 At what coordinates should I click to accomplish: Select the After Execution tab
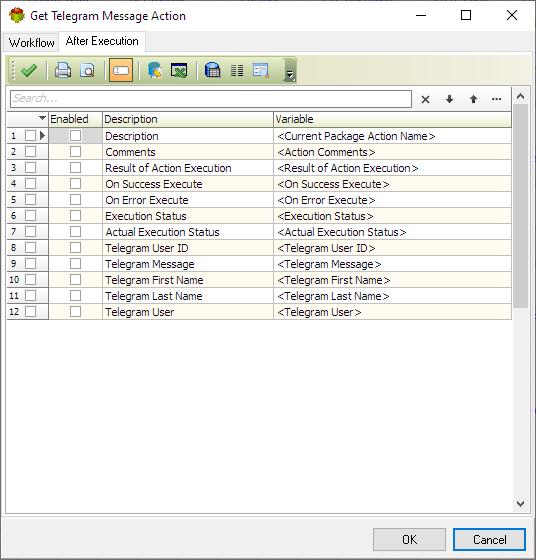point(102,41)
